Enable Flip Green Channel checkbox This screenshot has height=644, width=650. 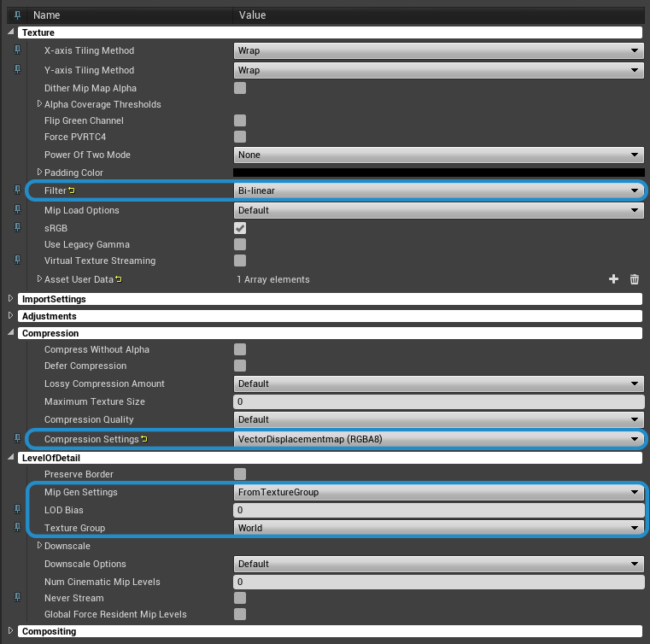pos(240,120)
